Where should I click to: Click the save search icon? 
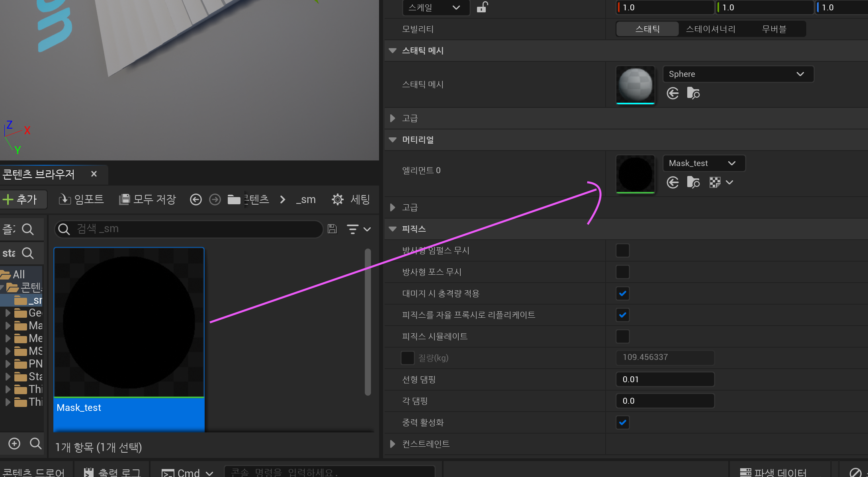[x=332, y=229]
